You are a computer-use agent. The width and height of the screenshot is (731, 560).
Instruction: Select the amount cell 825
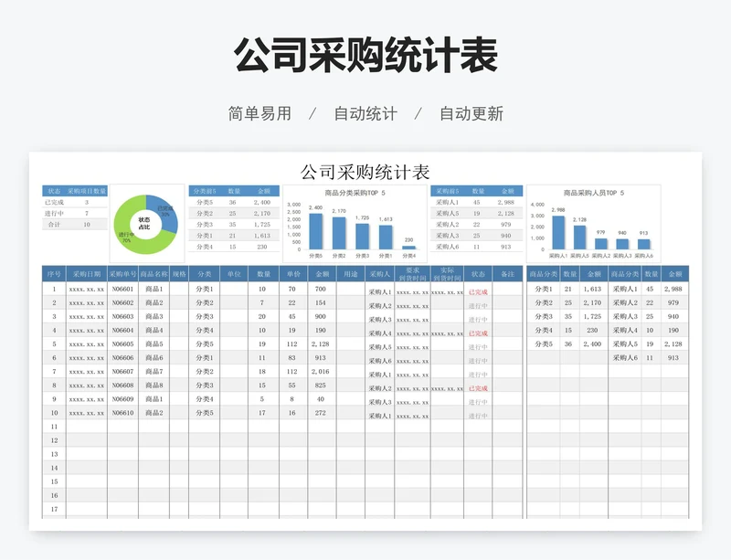pos(321,386)
